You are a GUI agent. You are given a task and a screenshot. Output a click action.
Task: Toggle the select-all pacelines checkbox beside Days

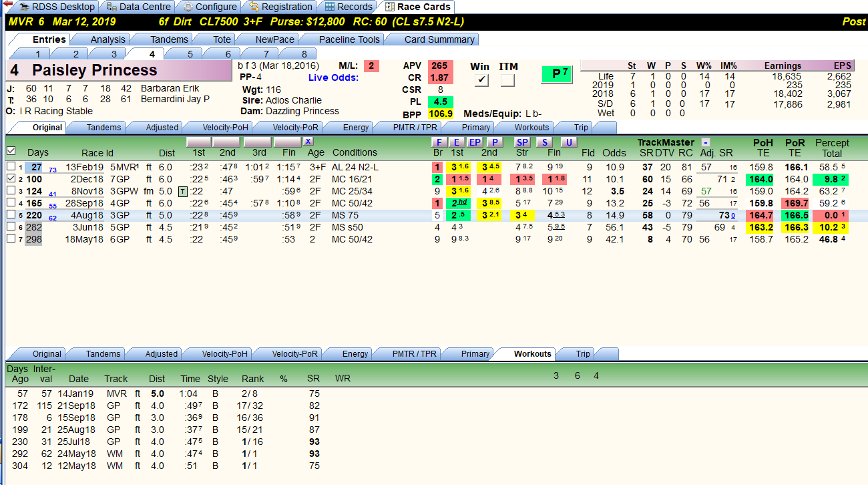[x=11, y=151]
